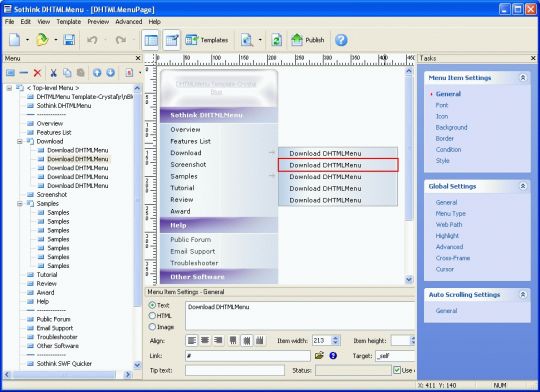
Task: Collapse the Download tree node
Action: coord(20,142)
